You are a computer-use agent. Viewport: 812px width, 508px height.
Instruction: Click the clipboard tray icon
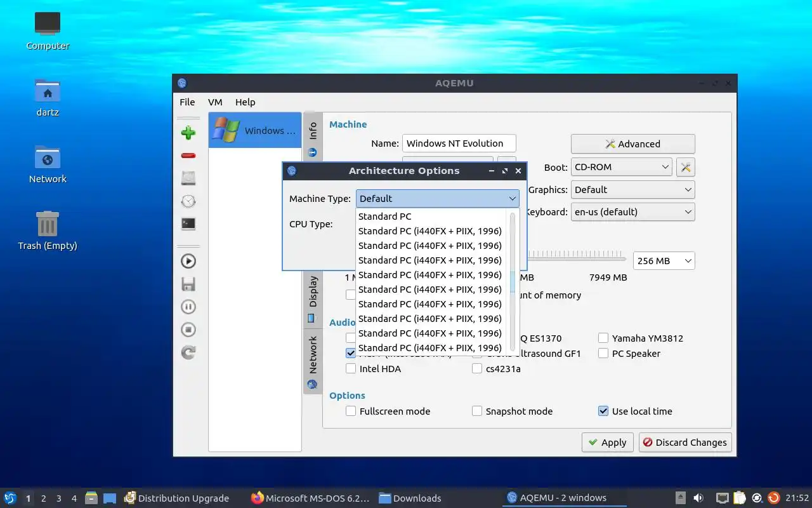point(739,498)
